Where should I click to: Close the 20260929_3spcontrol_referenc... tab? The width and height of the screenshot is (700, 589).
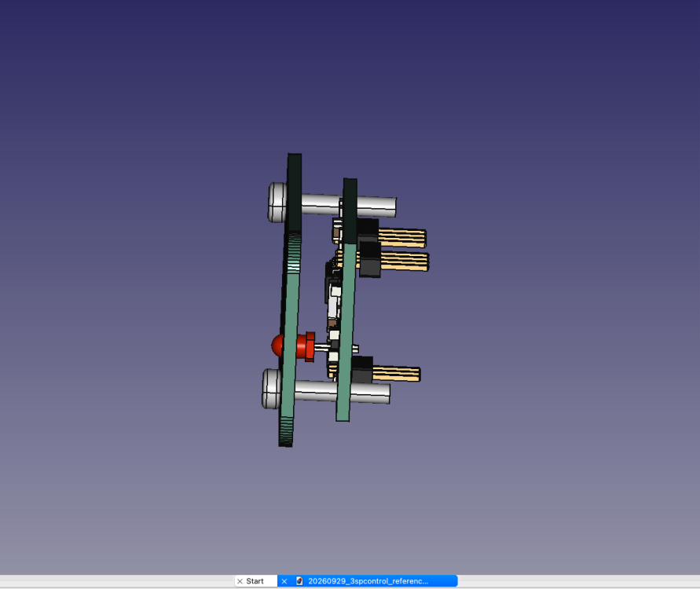pyautogui.click(x=284, y=581)
